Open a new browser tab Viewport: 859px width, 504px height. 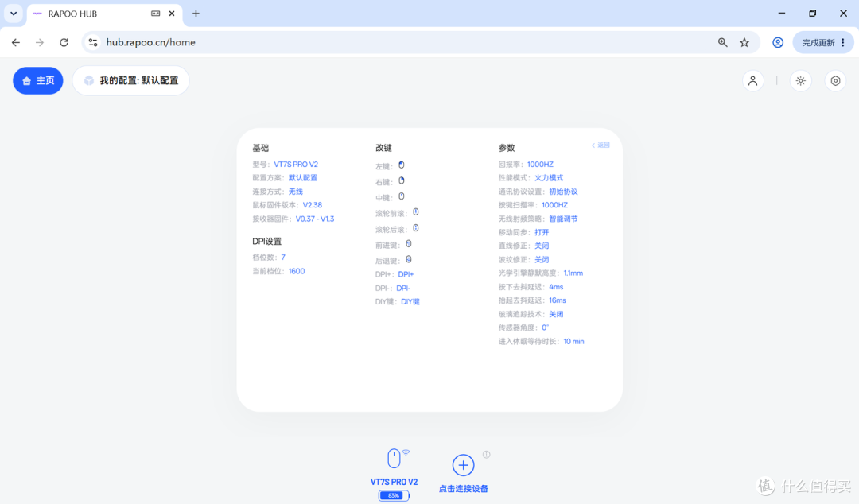point(196,14)
